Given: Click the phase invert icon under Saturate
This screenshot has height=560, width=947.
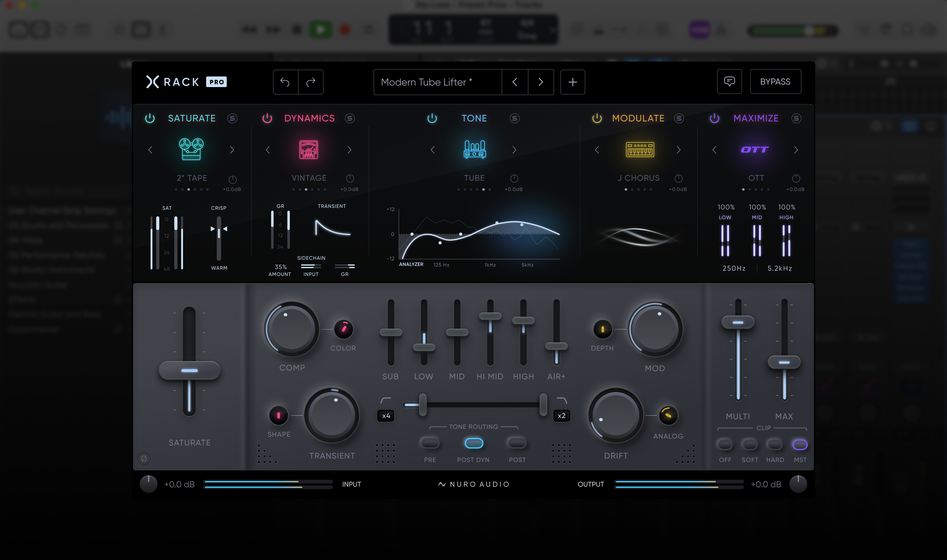Looking at the screenshot, I should click(x=144, y=458).
